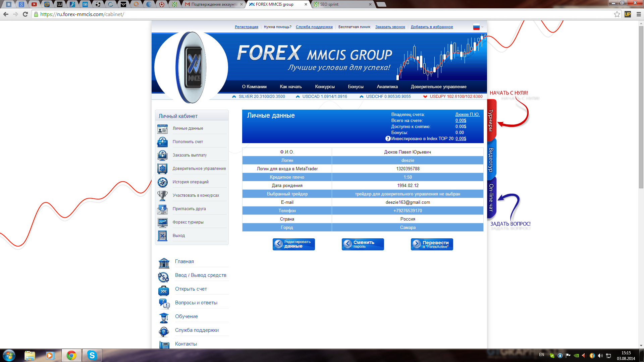Go back using the browser back arrow
The width and height of the screenshot is (644, 362).
pyautogui.click(x=6, y=14)
